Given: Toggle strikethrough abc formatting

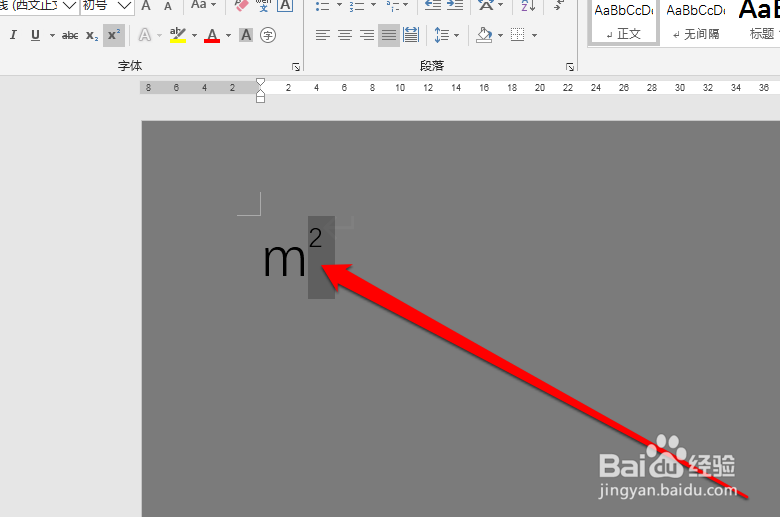Looking at the screenshot, I should 70,35.
